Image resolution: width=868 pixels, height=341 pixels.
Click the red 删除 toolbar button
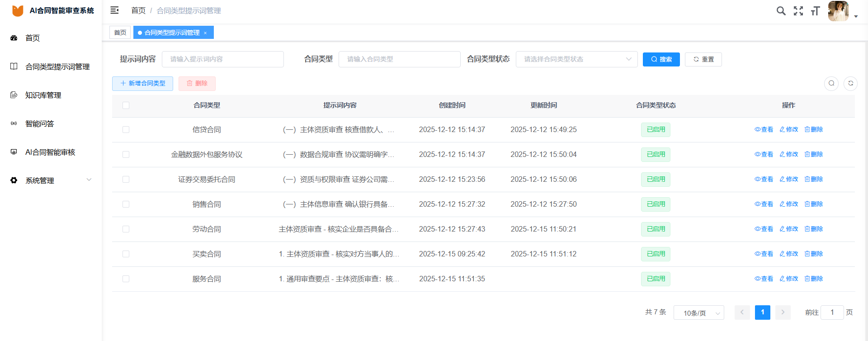pyautogui.click(x=197, y=84)
